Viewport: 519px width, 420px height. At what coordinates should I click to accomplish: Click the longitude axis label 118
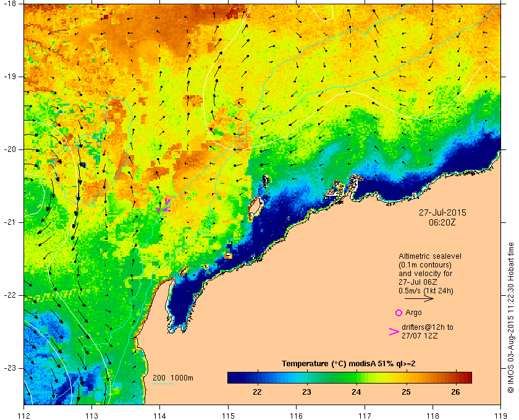pos(432,415)
